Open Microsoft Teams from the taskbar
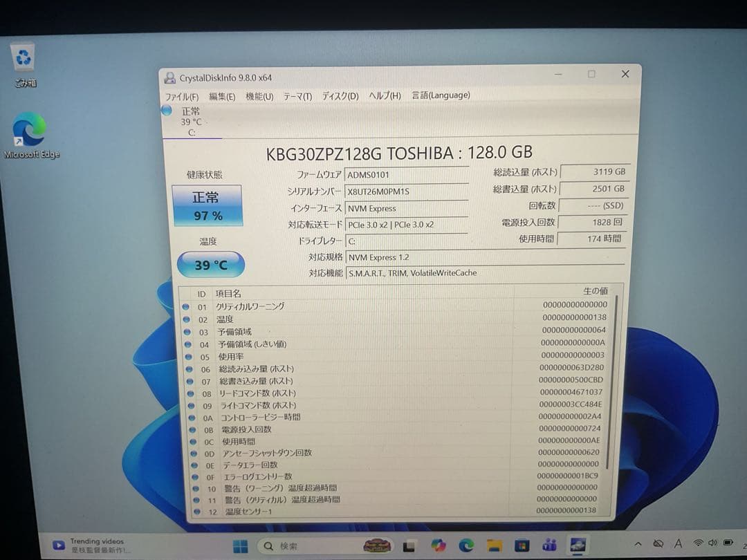Viewport: 747px width, 560px height. click(x=550, y=544)
